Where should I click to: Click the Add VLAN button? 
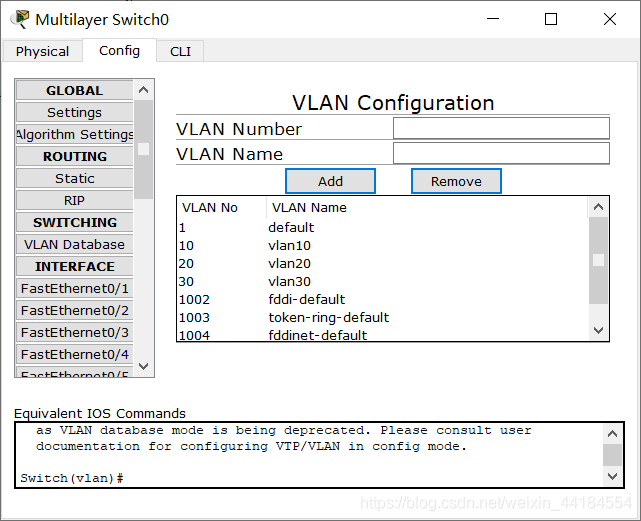(330, 181)
